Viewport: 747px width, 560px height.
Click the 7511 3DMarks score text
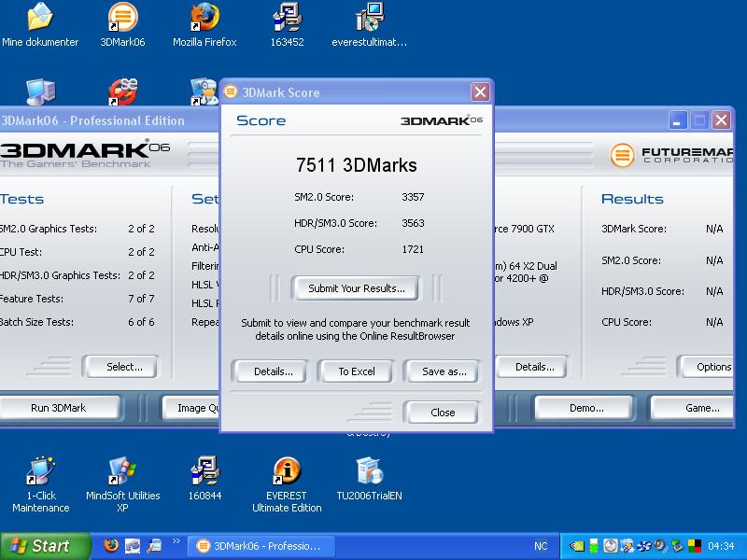pos(356,165)
